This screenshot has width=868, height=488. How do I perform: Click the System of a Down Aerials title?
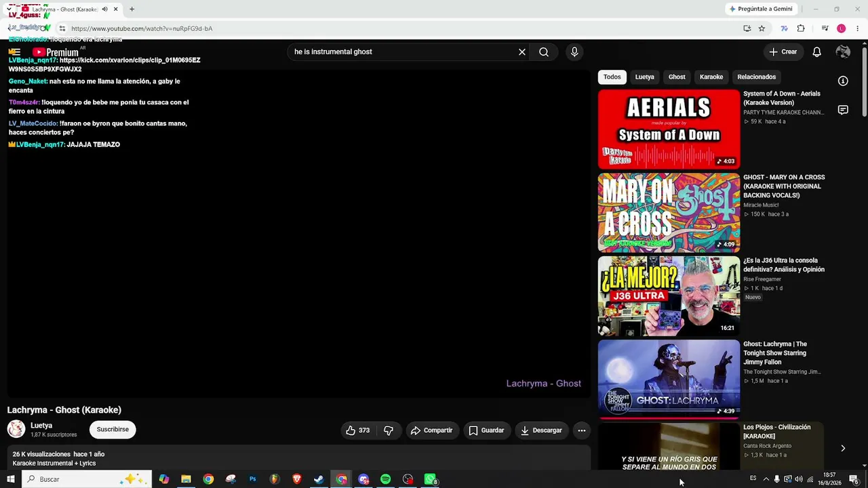782,98
